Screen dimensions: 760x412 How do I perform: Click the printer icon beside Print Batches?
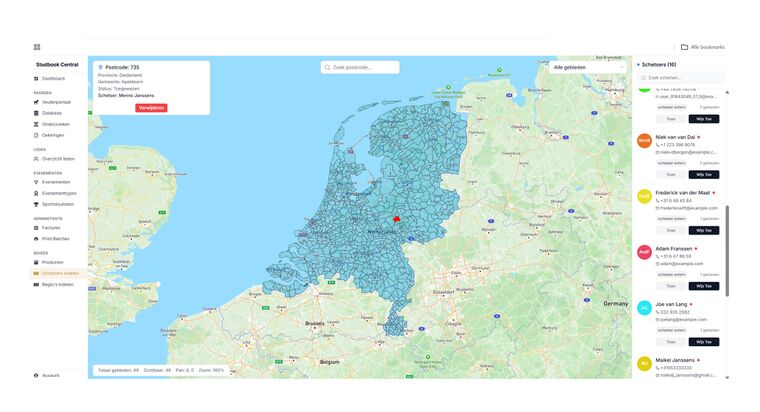pos(36,239)
